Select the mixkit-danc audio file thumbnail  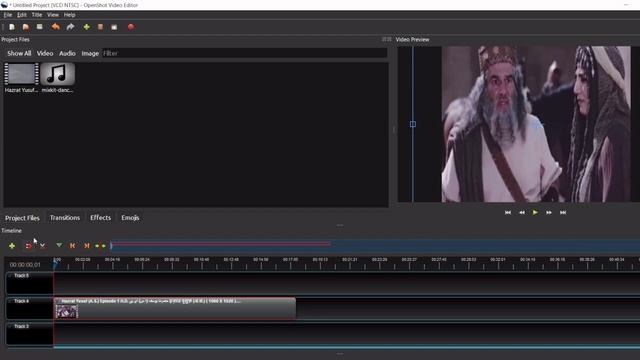(58, 74)
